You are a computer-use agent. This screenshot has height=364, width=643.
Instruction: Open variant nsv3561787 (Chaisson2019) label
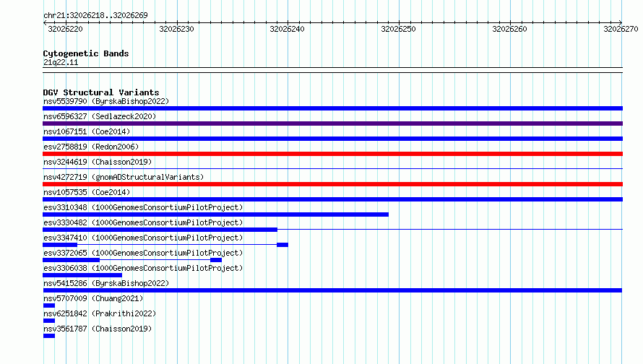[x=98, y=329]
